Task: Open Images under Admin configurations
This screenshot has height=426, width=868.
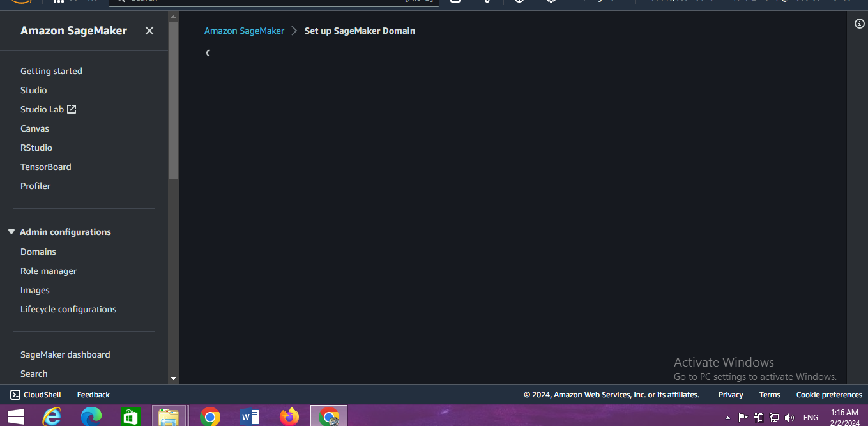Action: point(35,290)
